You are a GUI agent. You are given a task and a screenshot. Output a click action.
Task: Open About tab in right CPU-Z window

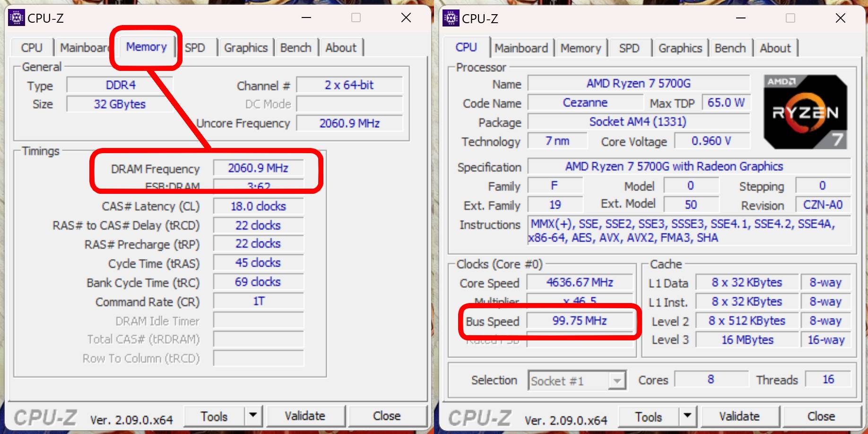pos(775,48)
